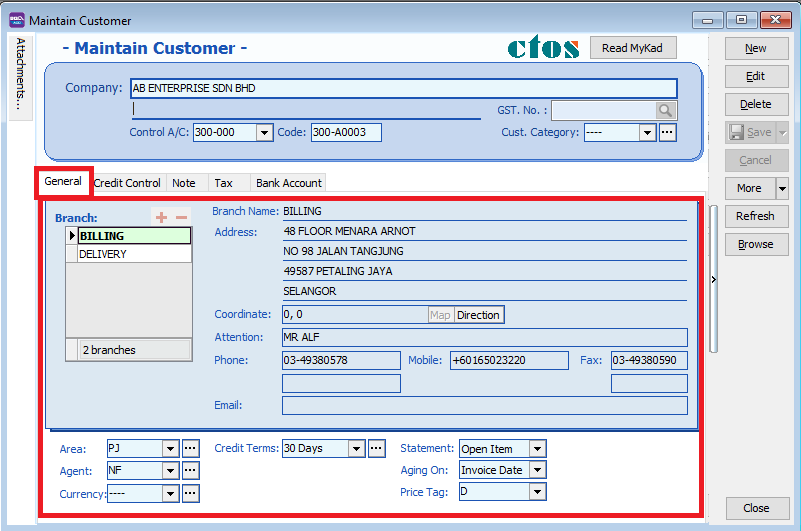Open the Statement dropdown list
The height and width of the screenshot is (531, 801).
(x=538, y=449)
